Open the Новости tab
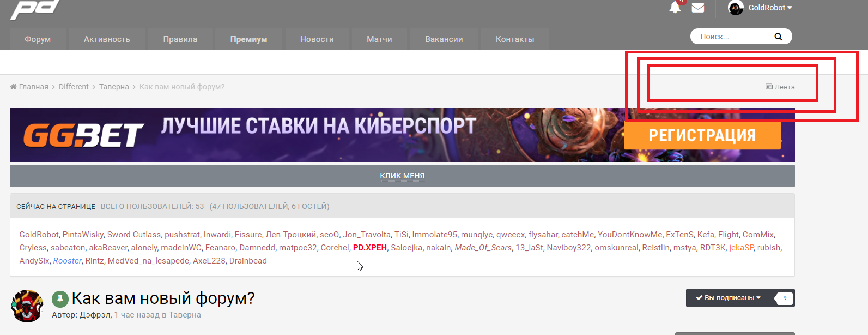868x335 pixels. [x=317, y=39]
